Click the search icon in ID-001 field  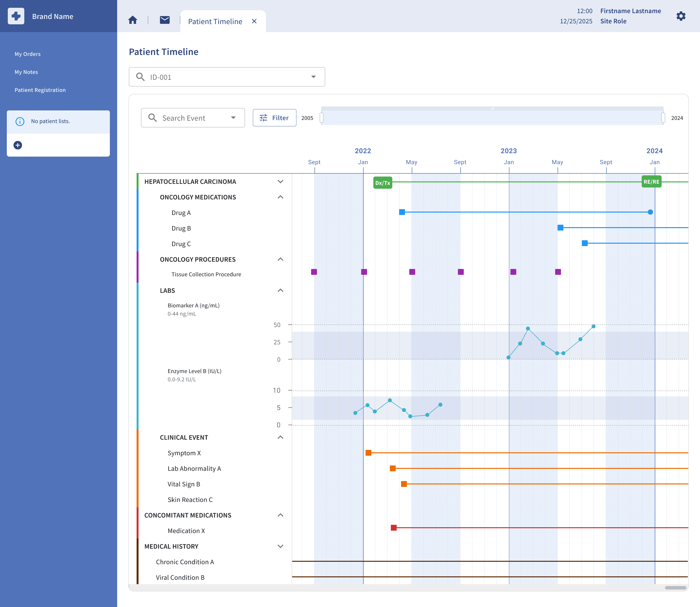point(140,77)
